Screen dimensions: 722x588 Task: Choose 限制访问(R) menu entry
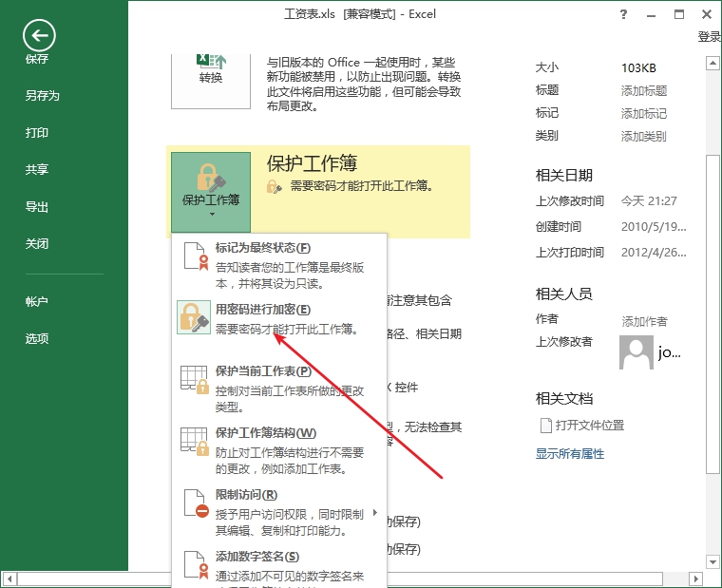[x=279, y=512]
